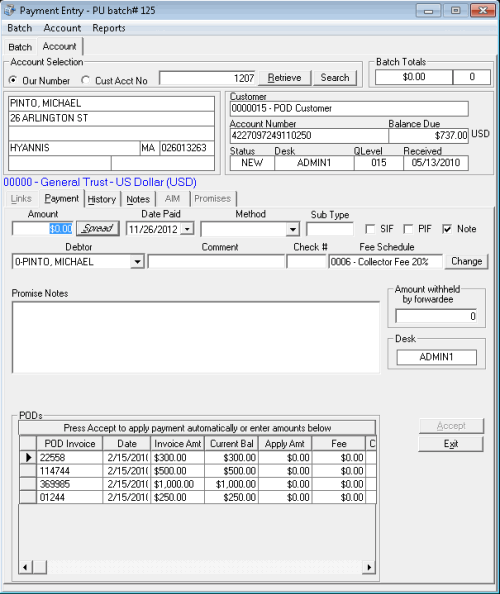The height and width of the screenshot is (594, 500).
Task: Open the Debtor dropdown list
Action: pos(137,261)
